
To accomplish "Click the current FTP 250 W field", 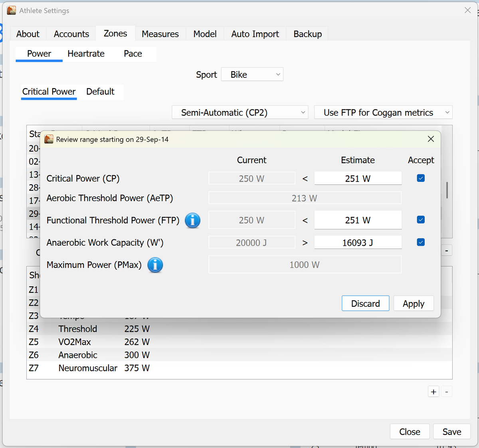I will pos(252,220).
